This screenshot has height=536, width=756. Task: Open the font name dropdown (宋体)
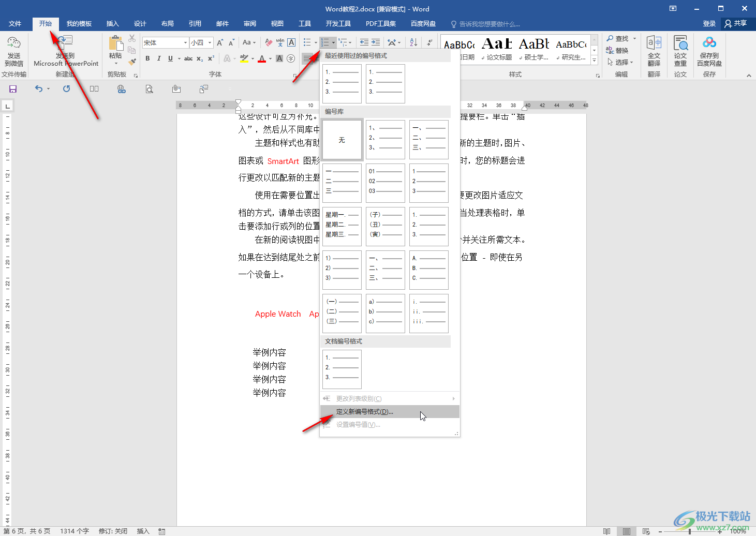tap(185, 42)
